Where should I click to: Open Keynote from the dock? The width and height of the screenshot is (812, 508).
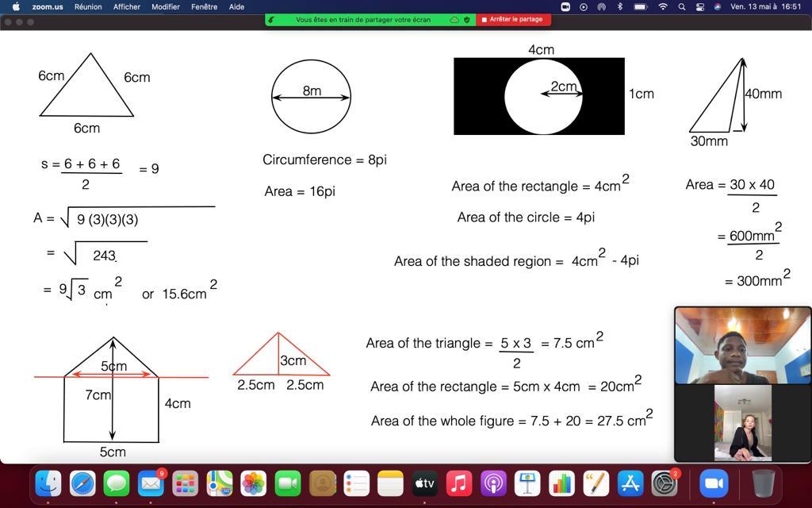[x=527, y=483]
